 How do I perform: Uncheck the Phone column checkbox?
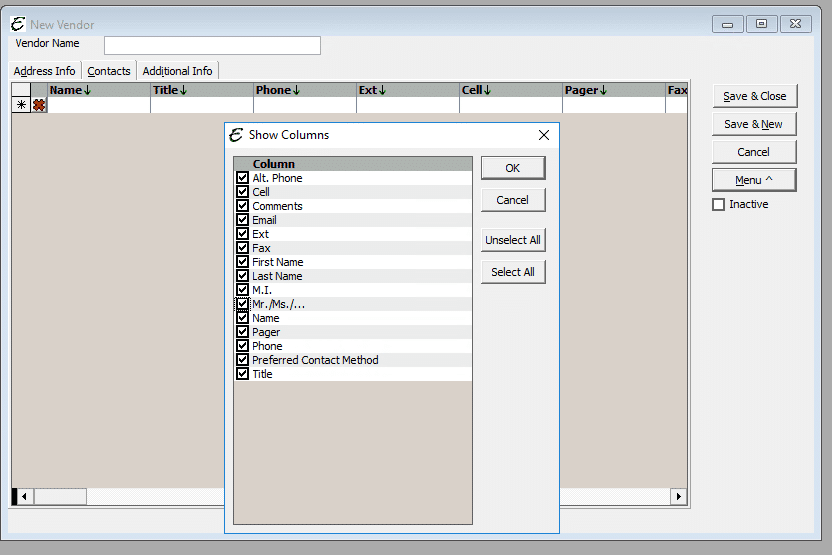[242, 345]
